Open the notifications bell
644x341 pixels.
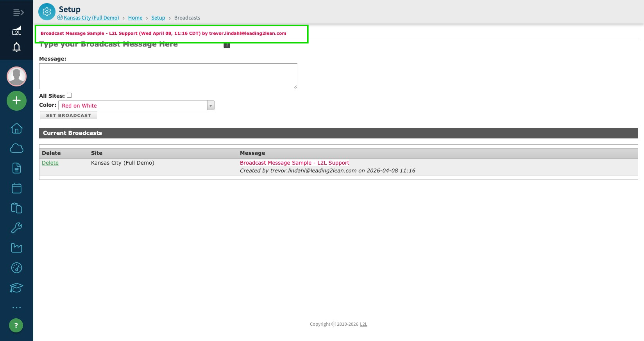(16, 47)
